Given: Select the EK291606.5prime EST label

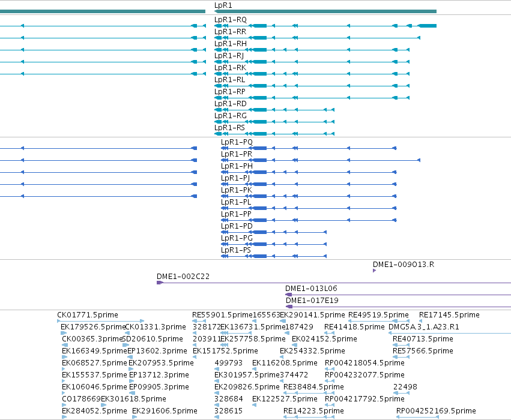Looking at the screenshot, I should 165,411.
